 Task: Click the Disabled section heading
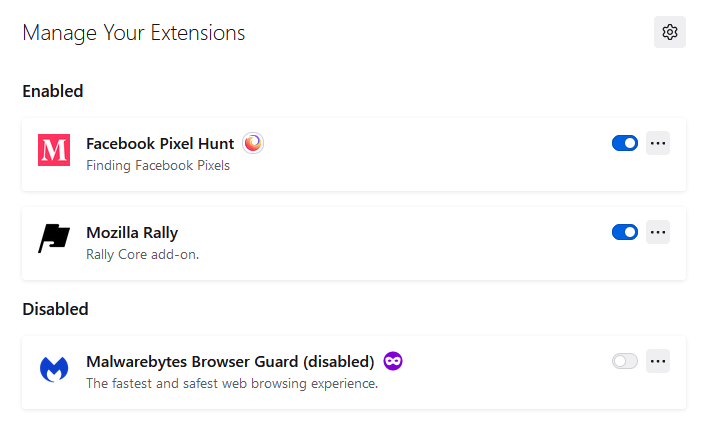point(55,309)
